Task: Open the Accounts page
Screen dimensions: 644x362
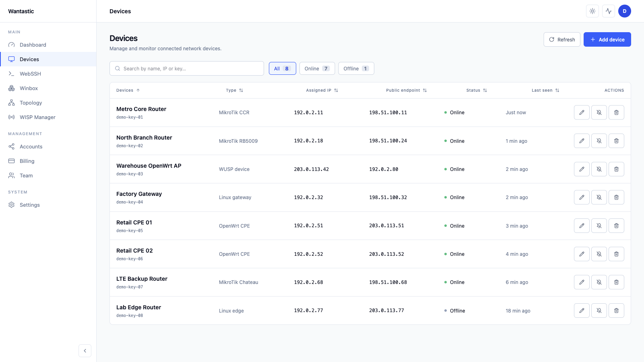Action: coord(48,146)
